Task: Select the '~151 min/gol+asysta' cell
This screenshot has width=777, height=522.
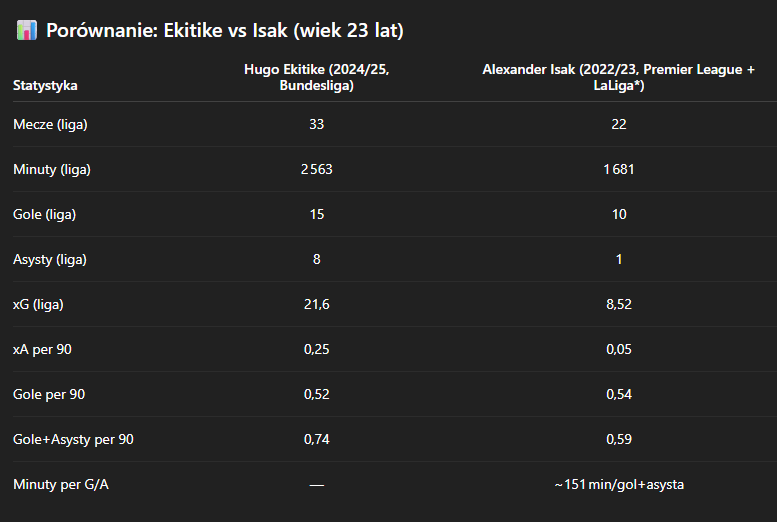Action: (618, 484)
